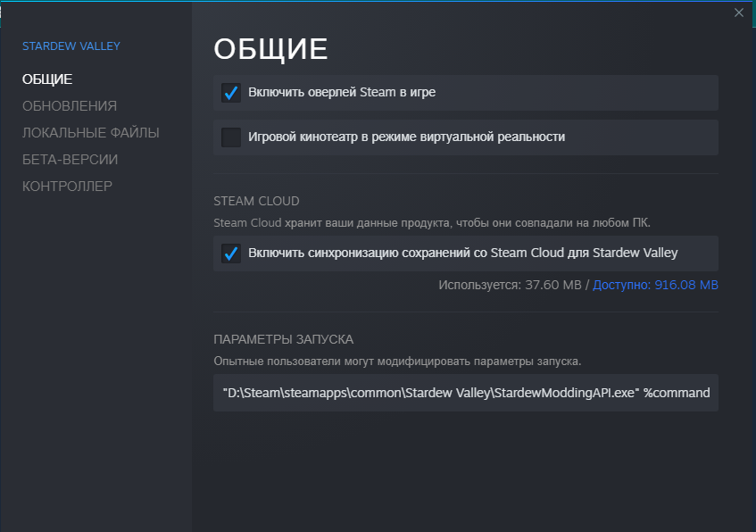Go to the БЕТА-ВЕРСИИ tab
This screenshot has width=756, height=532.
tap(71, 160)
